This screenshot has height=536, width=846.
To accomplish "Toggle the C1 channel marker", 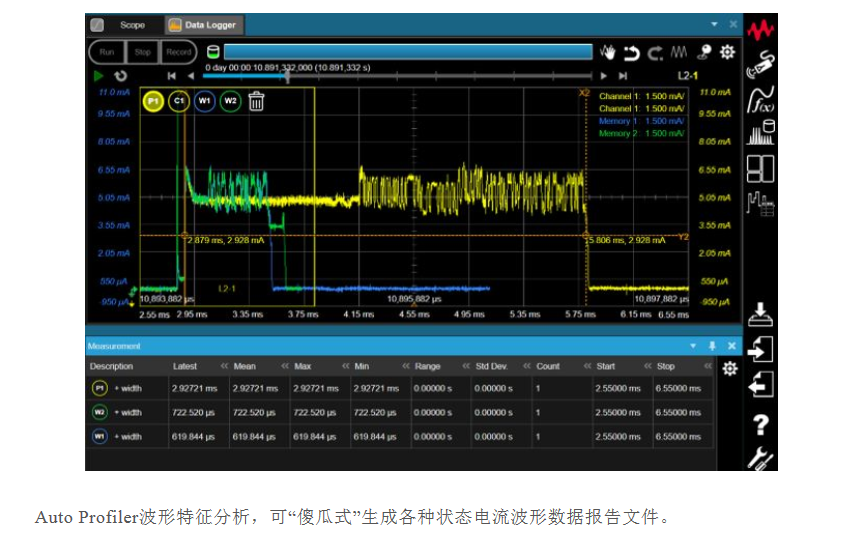I will click(179, 101).
